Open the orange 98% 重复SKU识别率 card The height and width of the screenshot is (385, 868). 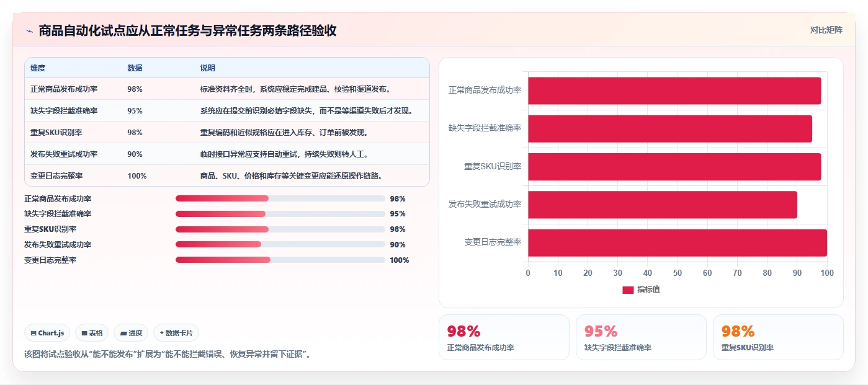[x=778, y=337]
